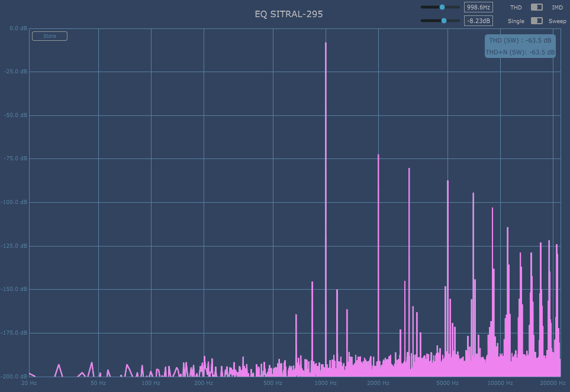
Task: Click the Store button
Action: (50, 36)
